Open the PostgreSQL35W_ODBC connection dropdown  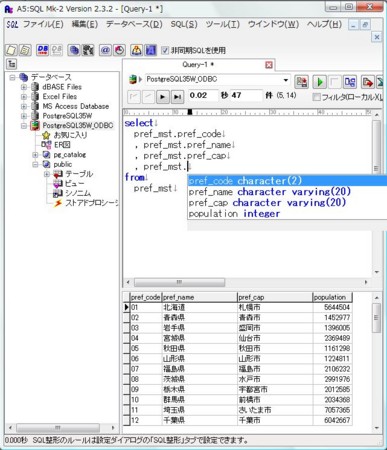(x=286, y=80)
